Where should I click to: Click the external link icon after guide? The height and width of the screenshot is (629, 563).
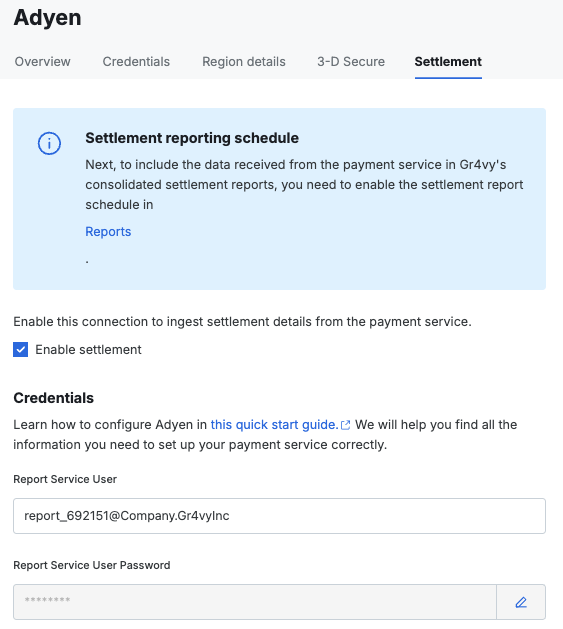click(346, 425)
